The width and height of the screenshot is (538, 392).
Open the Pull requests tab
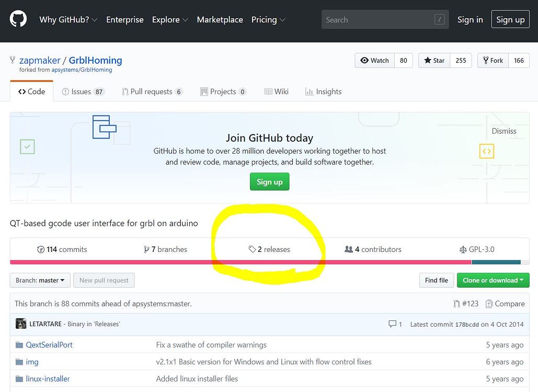(x=152, y=92)
